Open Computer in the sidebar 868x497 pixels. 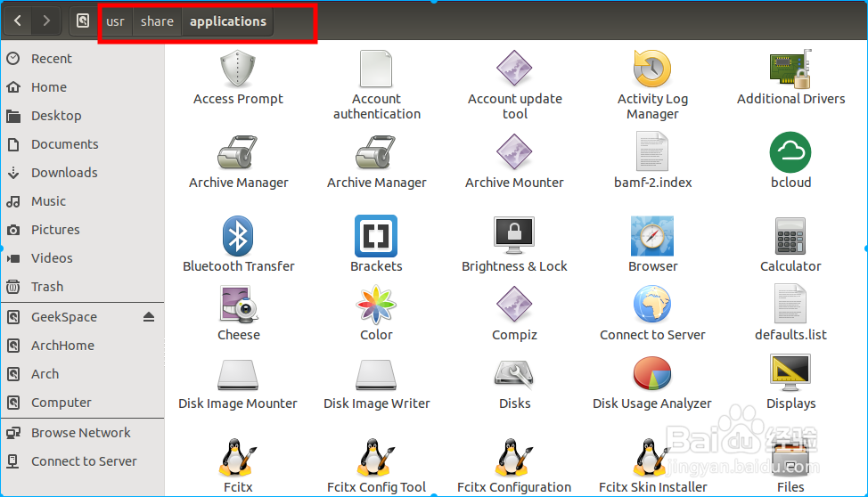[x=83, y=403]
